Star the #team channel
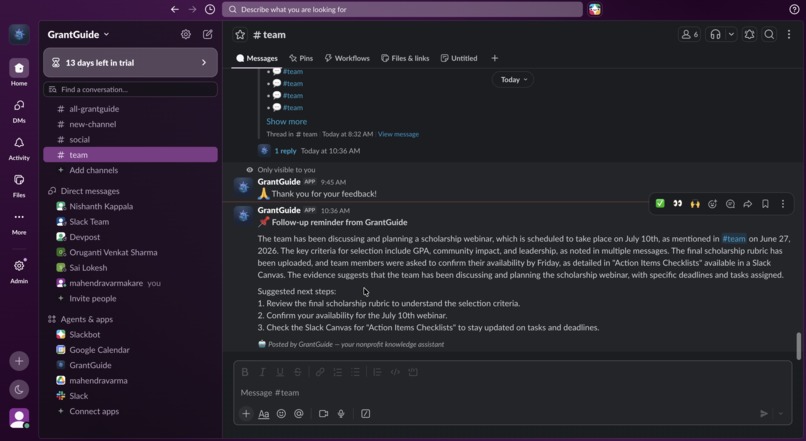 (x=240, y=34)
